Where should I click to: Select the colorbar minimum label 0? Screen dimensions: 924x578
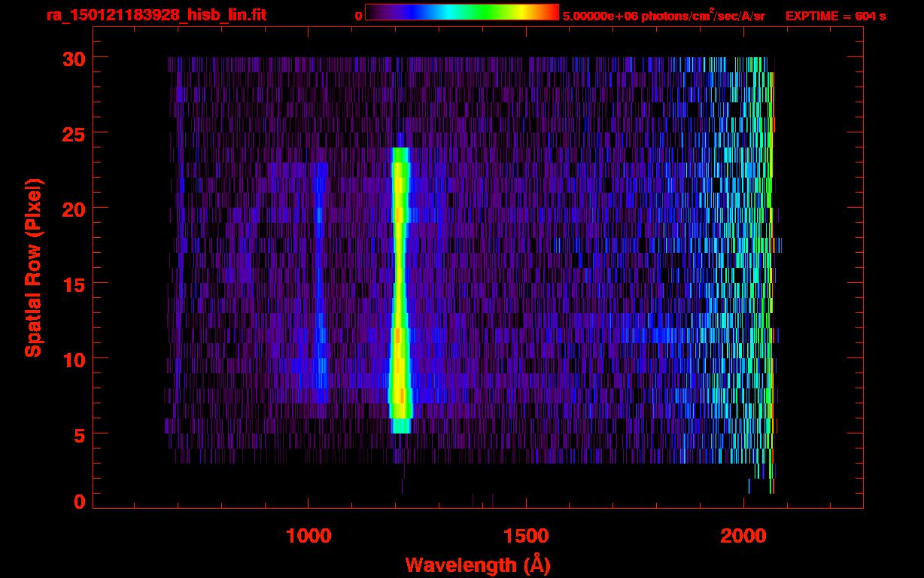[x=358, y=16]
